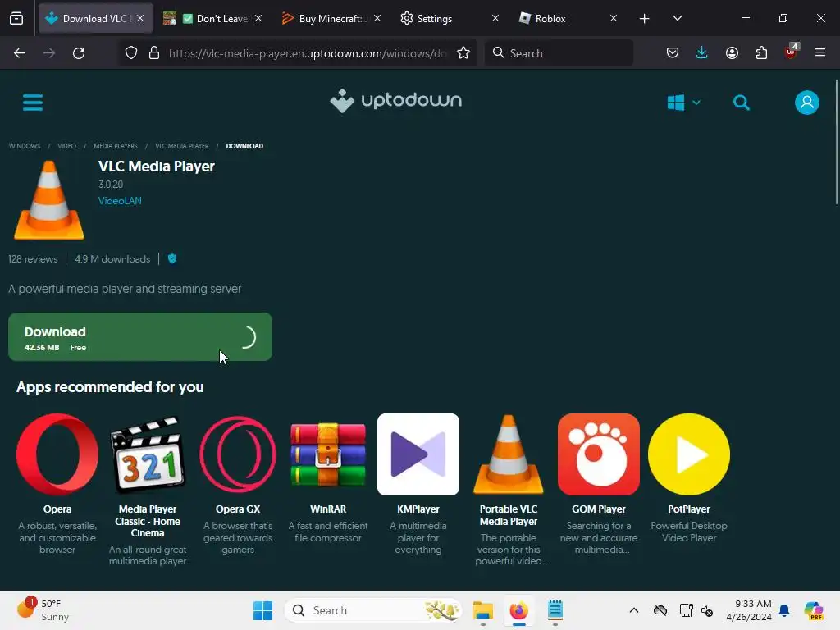The image size is (840, 630).
Task: Click the notification bell icon
Action: 784,610
